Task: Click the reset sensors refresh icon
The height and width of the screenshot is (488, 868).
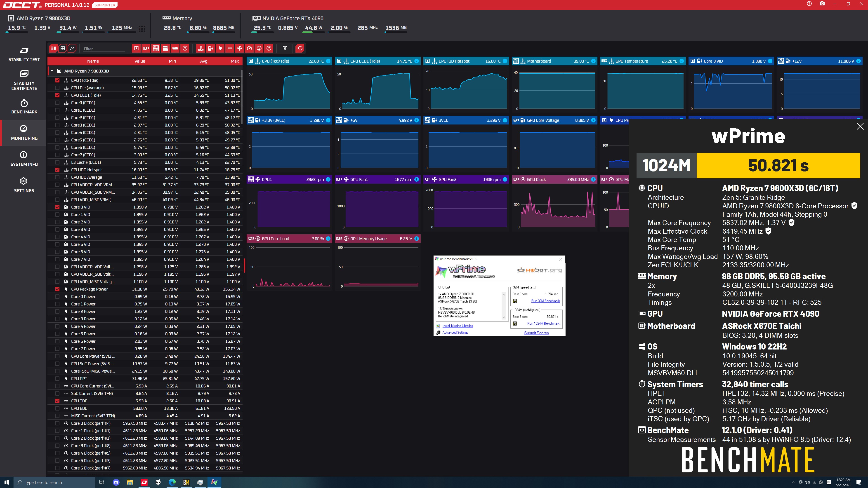Action: pyautogui.click(x=300, y=49)
